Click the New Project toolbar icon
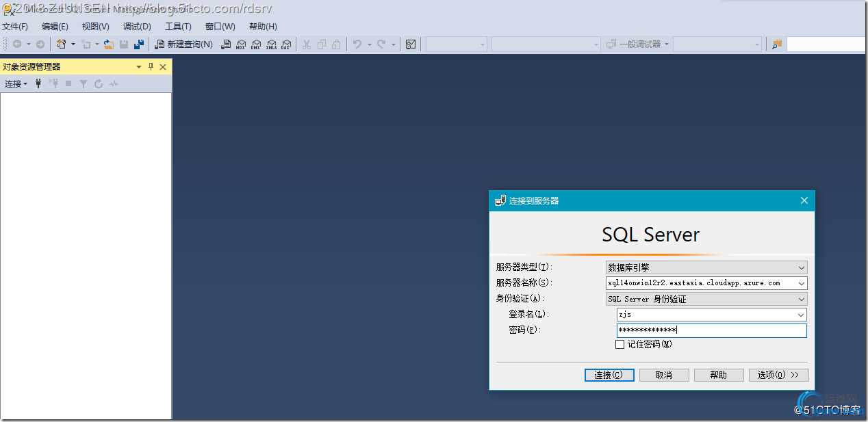This screenshot has width=868, height=422. point(62,44)
